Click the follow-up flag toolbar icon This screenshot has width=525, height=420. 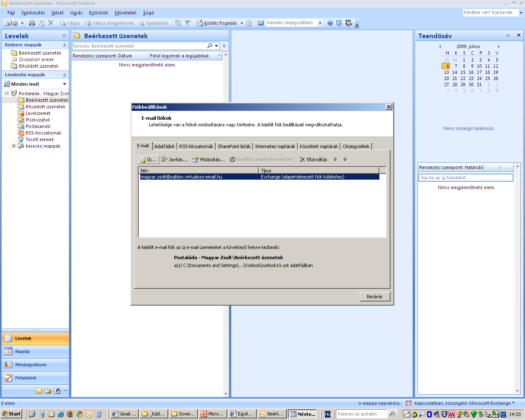point(187,23)
